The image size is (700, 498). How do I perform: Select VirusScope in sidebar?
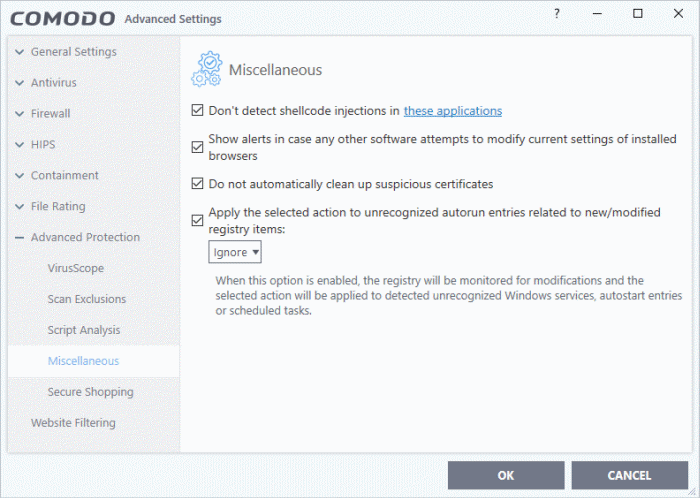tap(75, 268)
